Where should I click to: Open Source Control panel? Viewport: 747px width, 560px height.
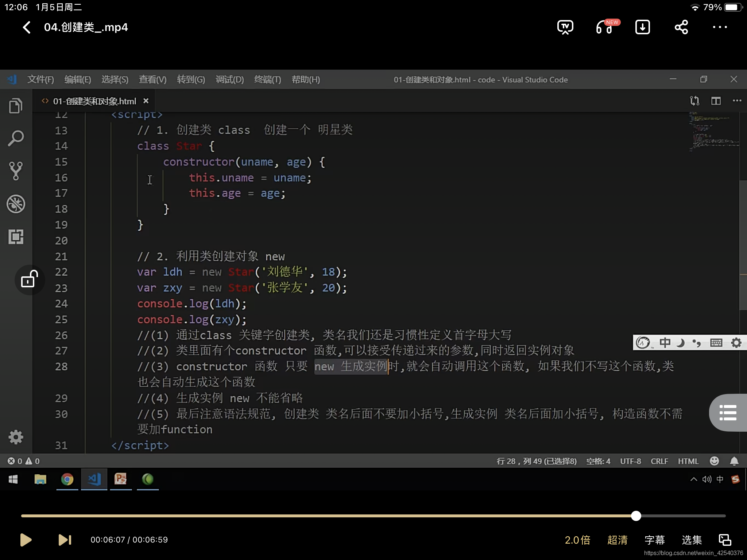click(16, 171)
